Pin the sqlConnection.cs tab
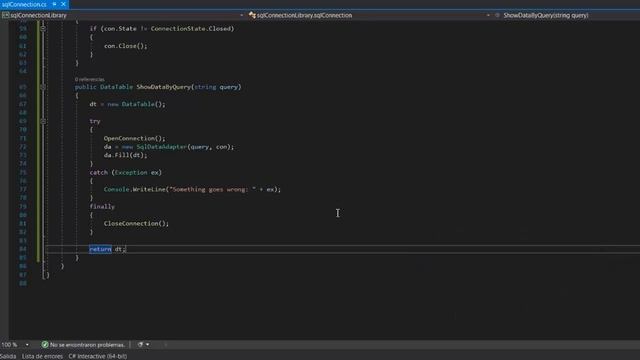Image resolution: width=640 pixels, height=360 pixels. click(x=54, y=4)
